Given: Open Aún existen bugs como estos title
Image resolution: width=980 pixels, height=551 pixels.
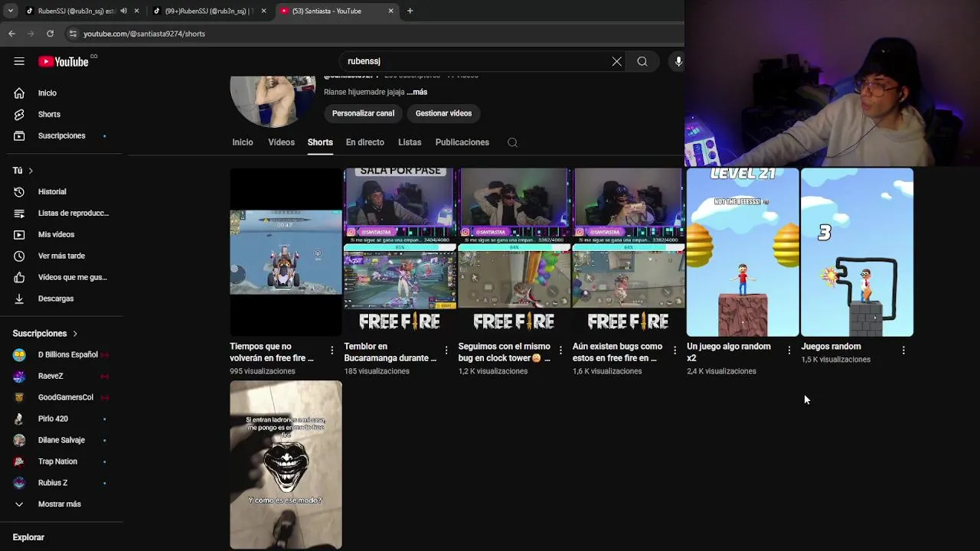Looking at the screenshot, I should (x=618, y=352).
